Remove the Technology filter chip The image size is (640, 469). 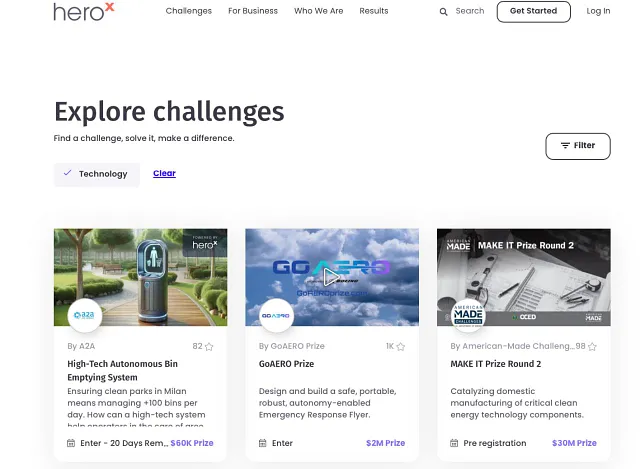(x=97, y=174)
